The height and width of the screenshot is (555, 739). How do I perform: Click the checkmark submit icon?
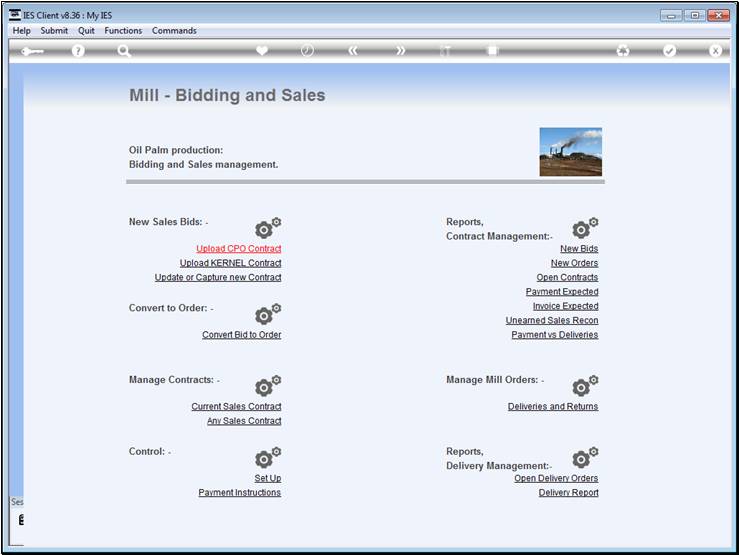669,50
